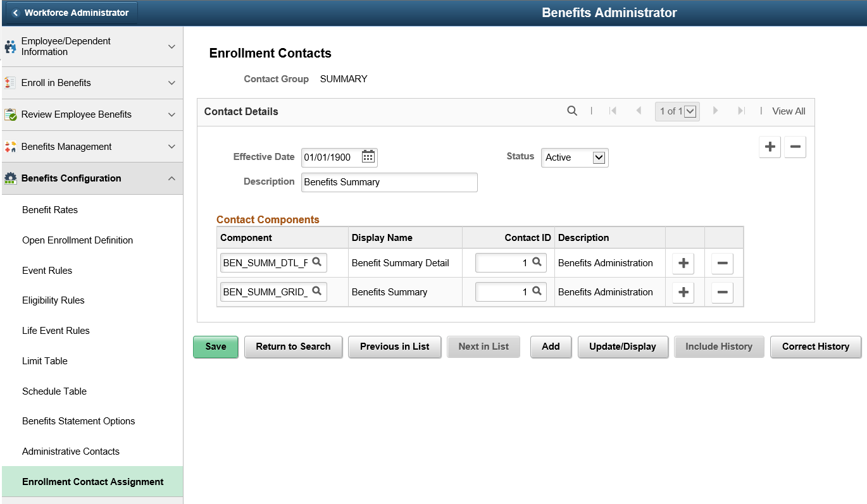Screen dimensions: 867x504
Task: Go to next Contact Details row
Action: (716, 111)
